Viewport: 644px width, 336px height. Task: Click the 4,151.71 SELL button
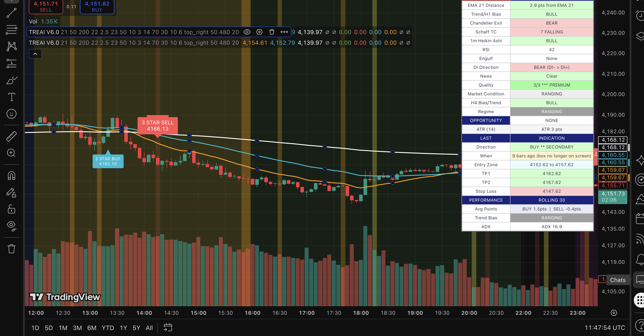(x=46, y=6)
